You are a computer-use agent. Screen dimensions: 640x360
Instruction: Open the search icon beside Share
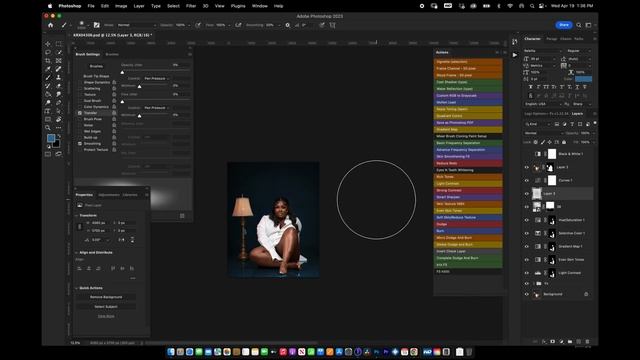(579, 25)
